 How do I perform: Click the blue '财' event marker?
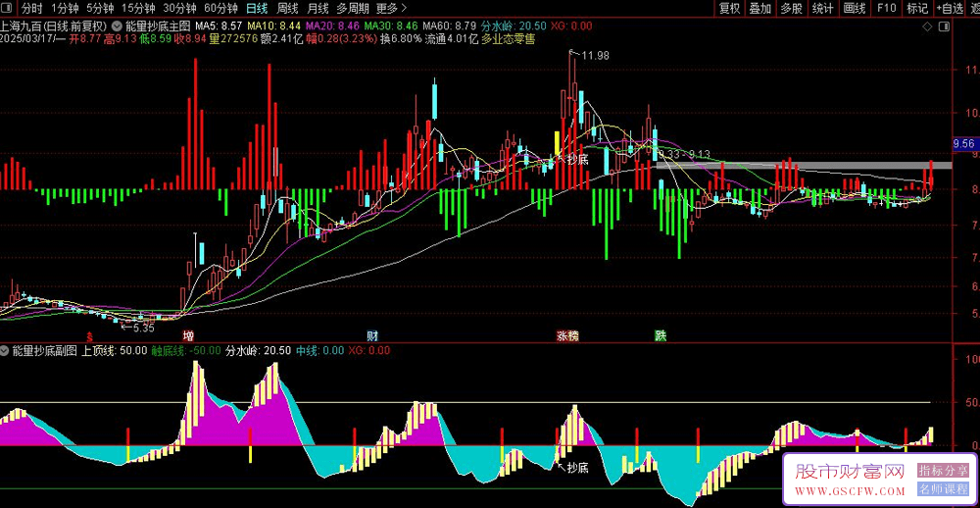click(x=372, y=335)
